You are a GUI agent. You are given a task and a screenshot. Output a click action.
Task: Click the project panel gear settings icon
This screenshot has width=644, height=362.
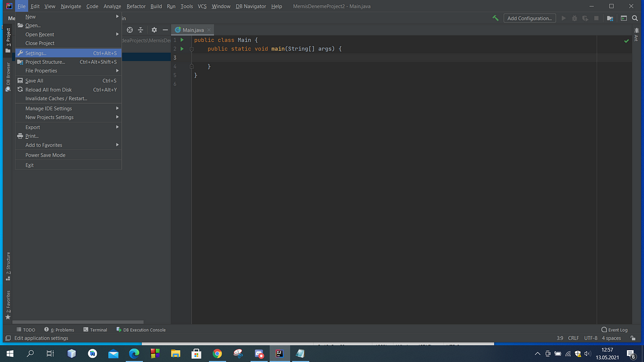154,30
